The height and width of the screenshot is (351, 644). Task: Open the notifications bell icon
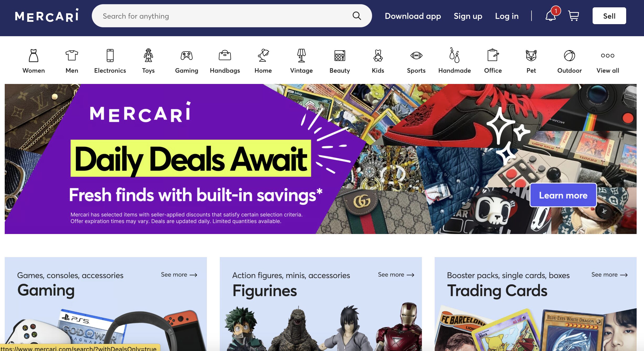click(x=551, y=16)
